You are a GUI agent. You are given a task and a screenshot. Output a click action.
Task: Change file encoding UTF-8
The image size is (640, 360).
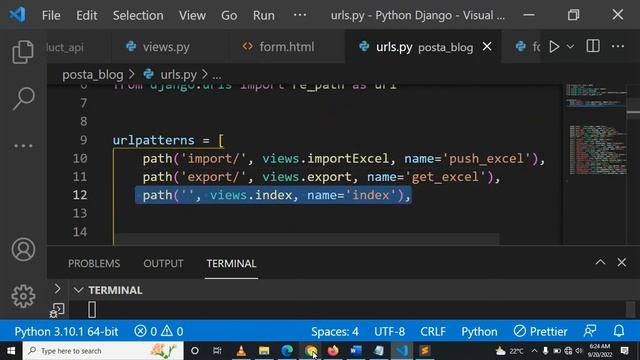pyautogui.click(x=389, y=331)
